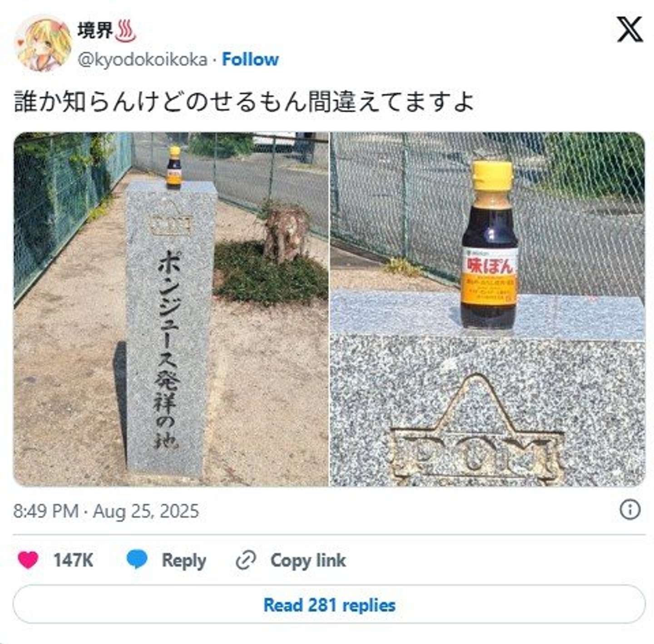Open the profile avatar image

(x=43, y=44)
